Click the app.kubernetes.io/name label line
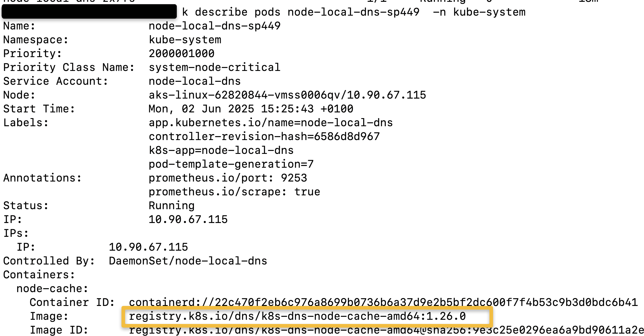Image resolution: width=644 pixels, height=336 pixels. click(271, 123)
